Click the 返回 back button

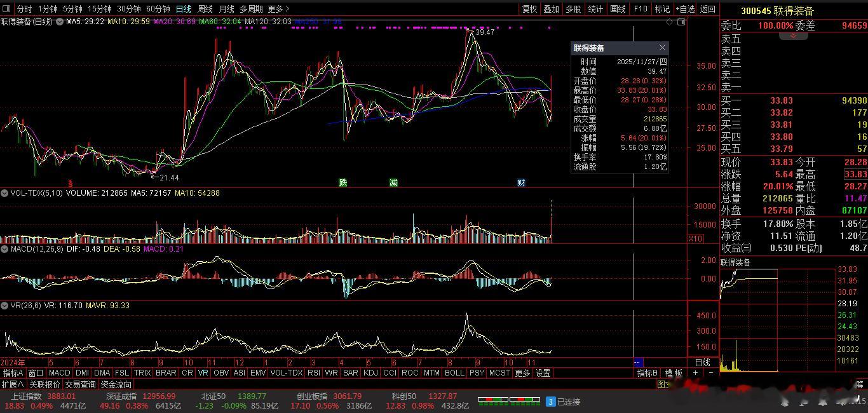click(707, 9)
